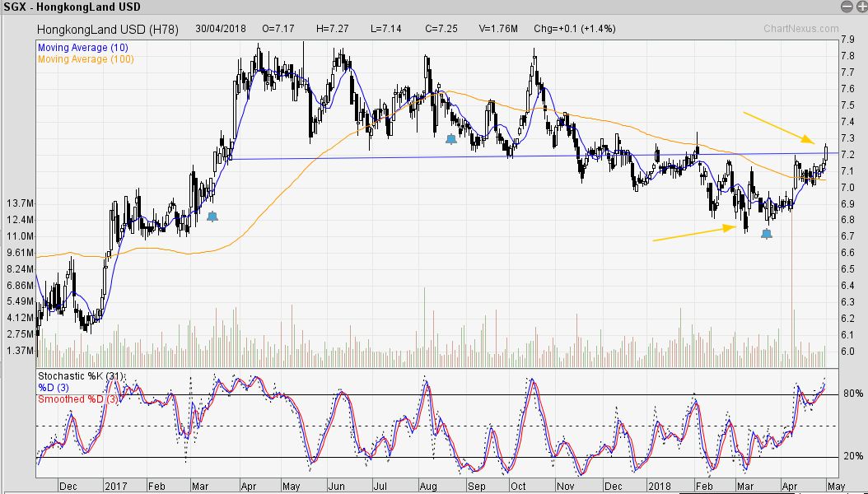Viewport: 868px width, 494px height.
Task: Click the Jun label on time axis
Action: point(337,487)
